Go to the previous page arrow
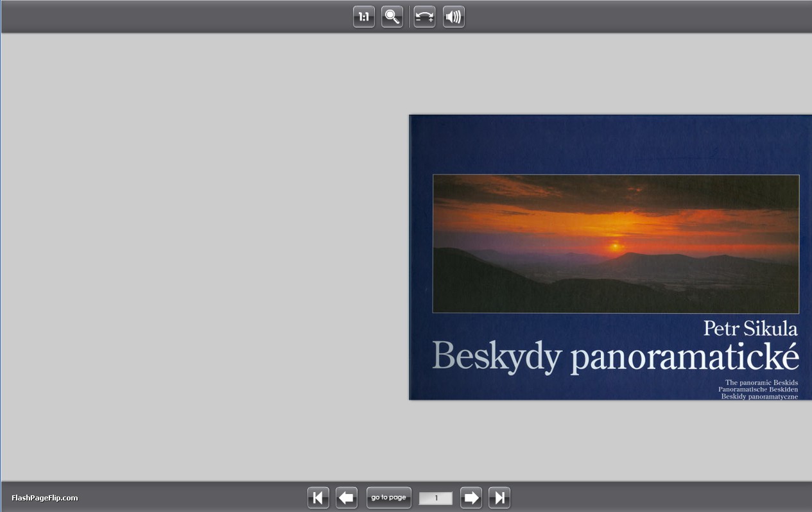812x512 pixels. pyautogui.click(x=347, y=498)
